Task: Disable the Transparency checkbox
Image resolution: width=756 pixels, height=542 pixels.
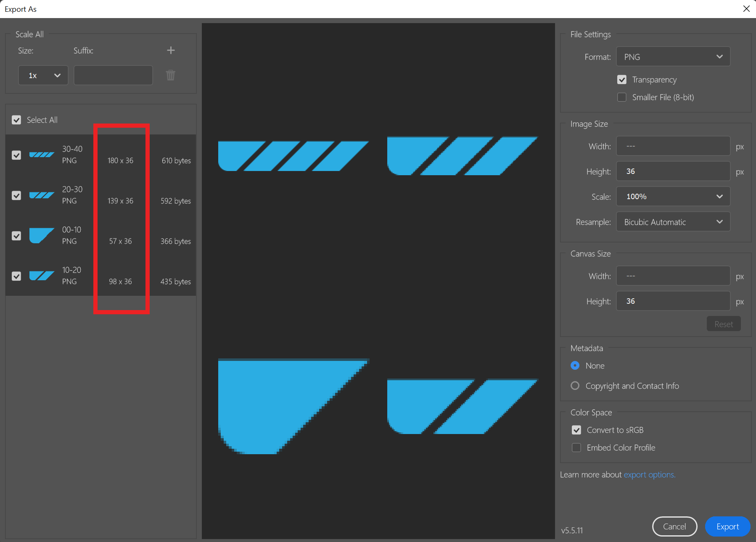Action: click(622, 79)
